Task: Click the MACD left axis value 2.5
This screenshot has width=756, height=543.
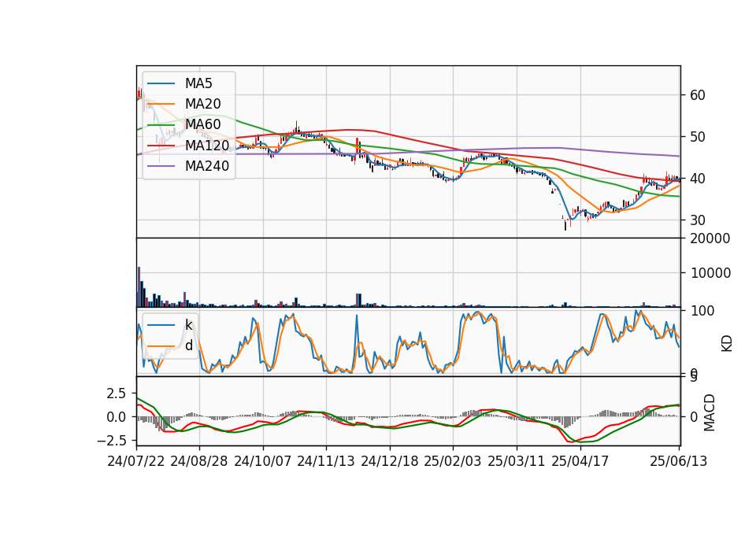Action: 117,393
